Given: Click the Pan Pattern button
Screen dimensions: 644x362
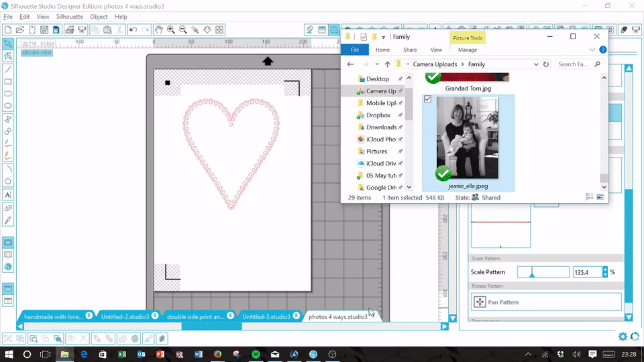Looking at the screenshot, I should (546, 302).
